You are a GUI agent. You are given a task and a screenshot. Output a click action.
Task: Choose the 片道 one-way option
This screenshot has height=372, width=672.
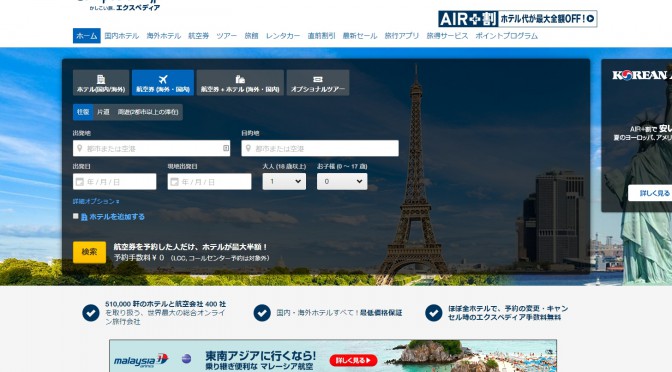[x=103, y=112]
